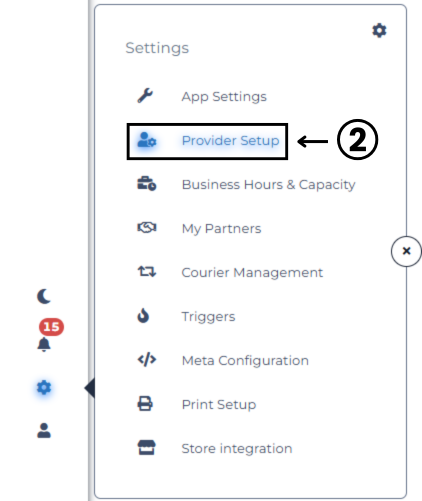Open Print Setup option

(219, 405)
